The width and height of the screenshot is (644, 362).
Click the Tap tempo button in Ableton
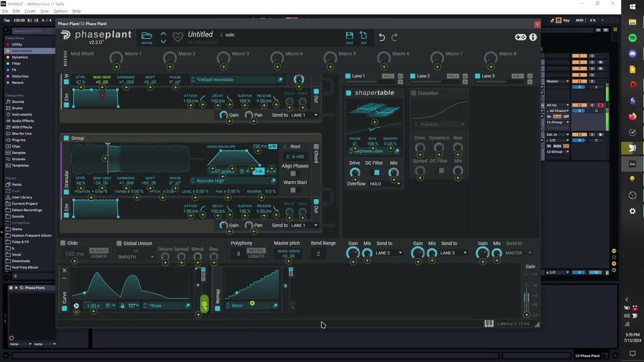[7, 20]
